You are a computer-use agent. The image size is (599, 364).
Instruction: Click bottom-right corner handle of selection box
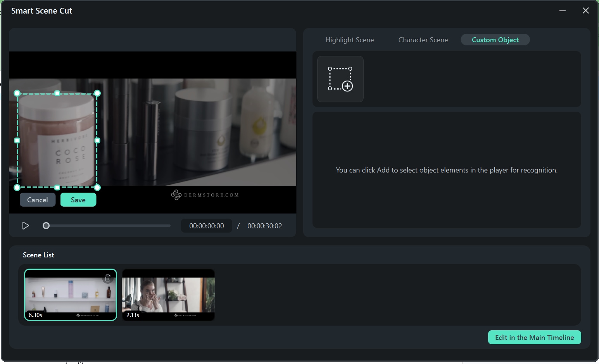pyautogui.click(x=97, y=188)
